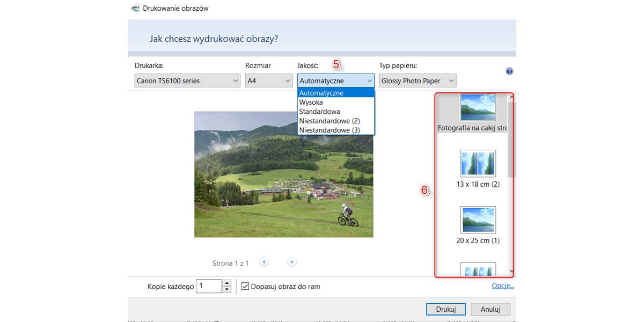
Task: Toggle Dopasuj obraz do ram checkbox
Action: click(x=245, y=287)
